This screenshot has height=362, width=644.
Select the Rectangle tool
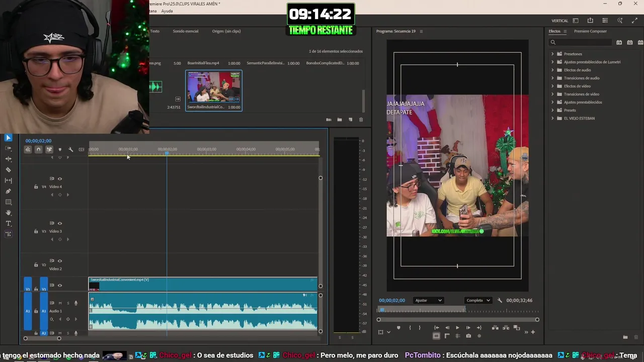[x=8, y=202]
